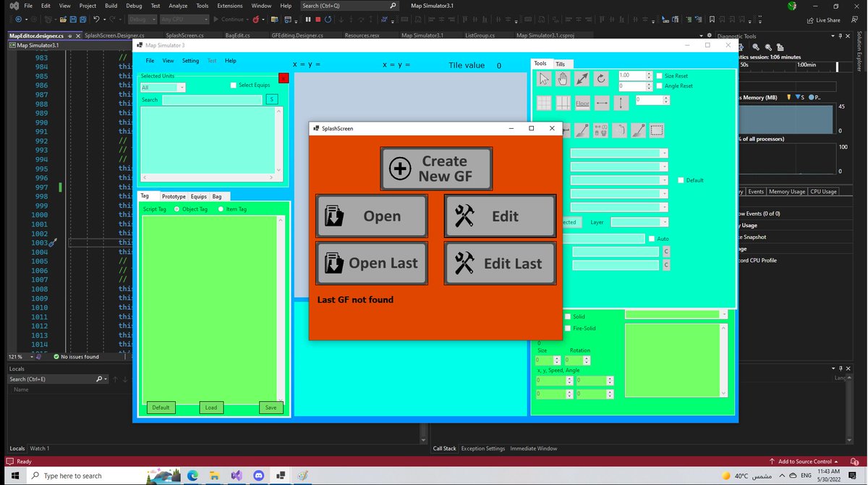Click the Open Last button
868x485 pixels.
[x=372, y=263]
